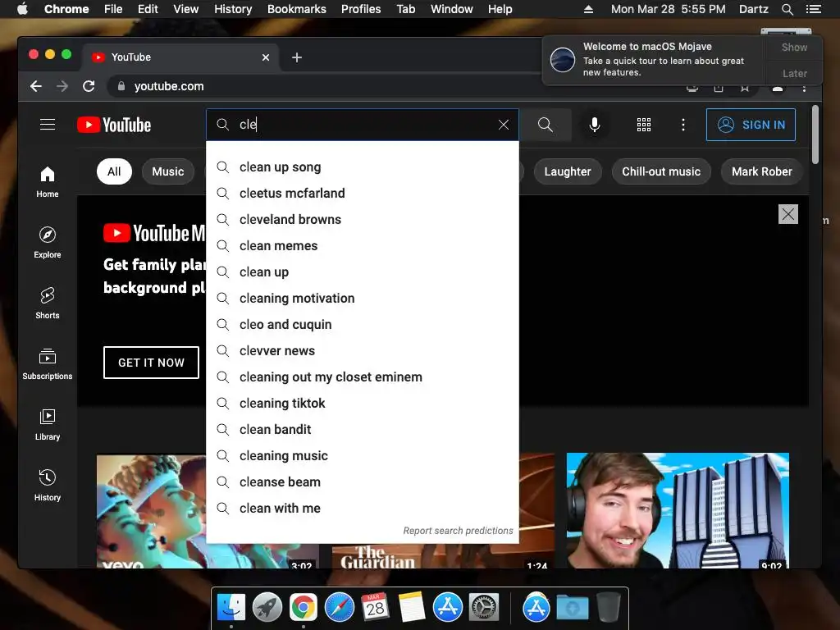Reload the page in Chrome
This screenshot has height=630, width=840.
coord(89,86)
